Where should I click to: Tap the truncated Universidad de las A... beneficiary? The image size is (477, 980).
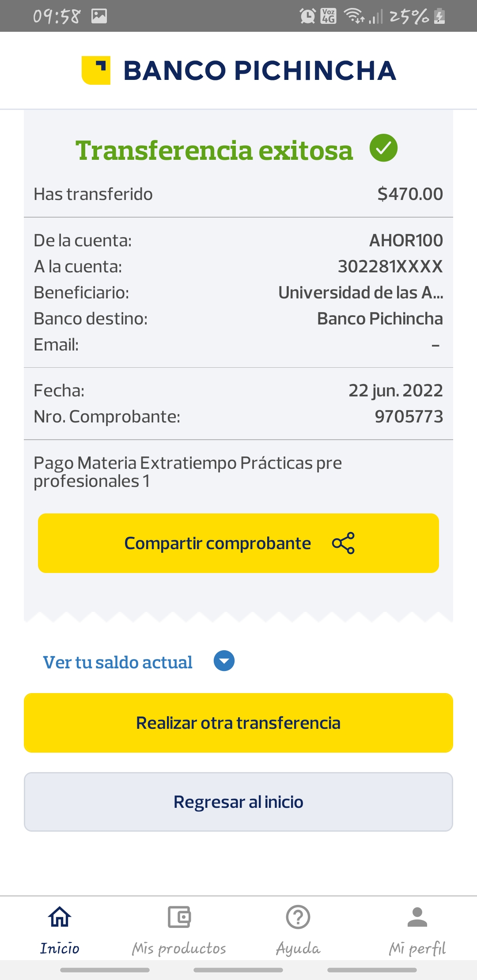point(360,293)
